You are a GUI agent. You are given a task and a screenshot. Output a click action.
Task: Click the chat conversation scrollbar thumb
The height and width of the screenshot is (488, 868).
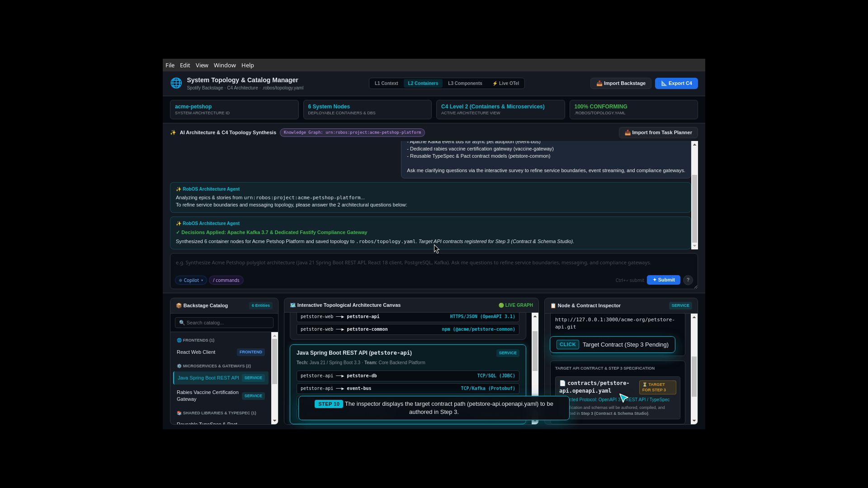(x=695, y=208)
